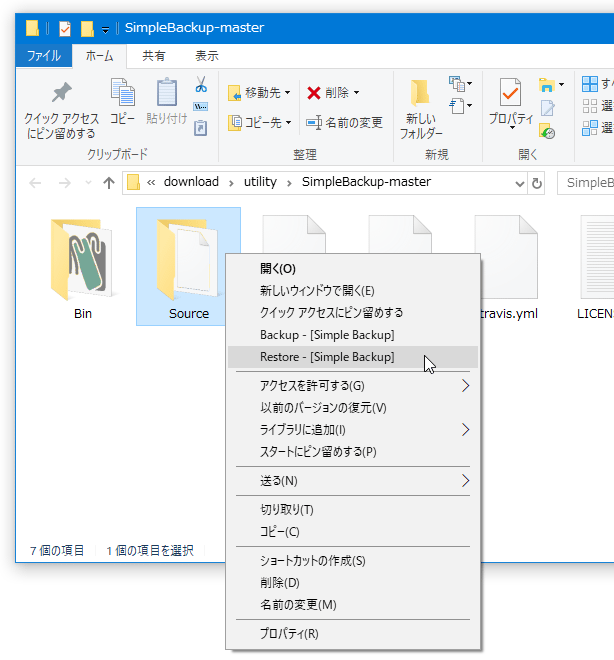Click the Back navigation arrow

point(35,183)
